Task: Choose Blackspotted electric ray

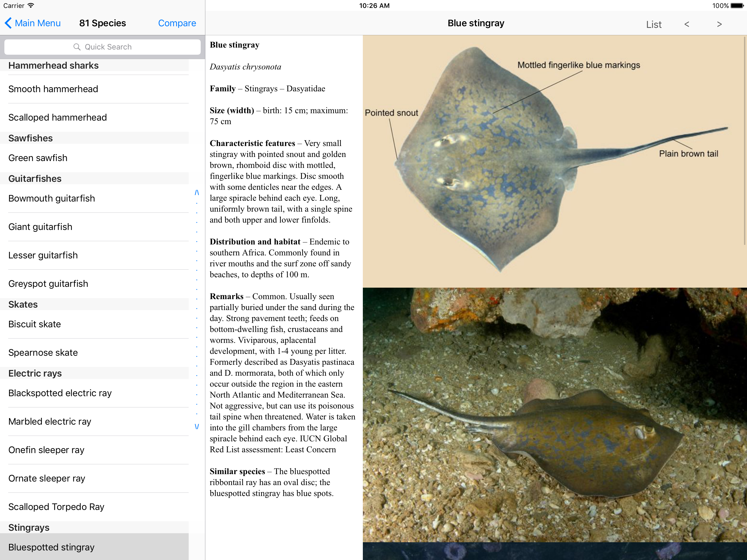Action: [x=94, y=393]
